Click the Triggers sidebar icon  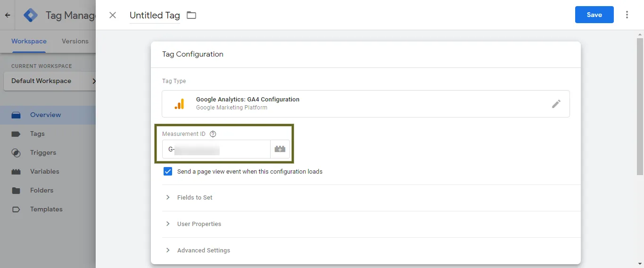pyautogui.click(x=16, y=153)
